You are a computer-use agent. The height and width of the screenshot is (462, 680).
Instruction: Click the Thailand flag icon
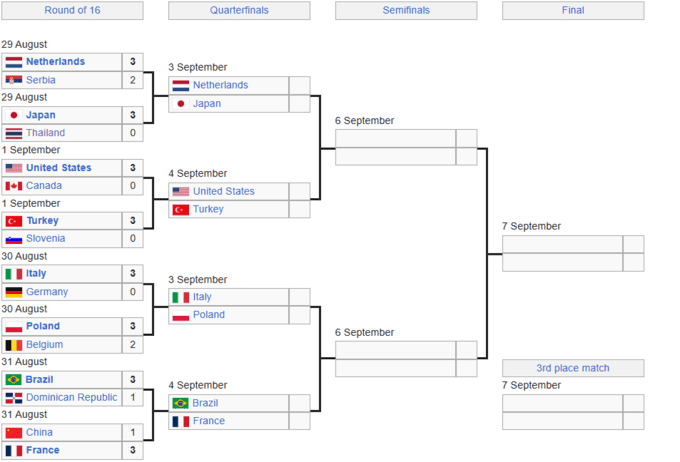[13, 133]
